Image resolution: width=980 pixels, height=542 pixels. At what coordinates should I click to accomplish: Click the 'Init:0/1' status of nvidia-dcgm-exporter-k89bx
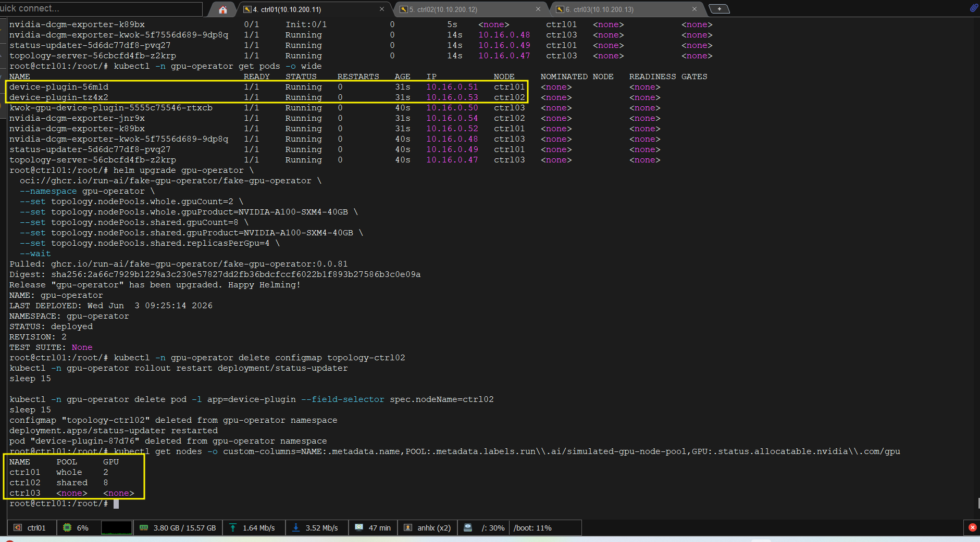coord(306,24)
